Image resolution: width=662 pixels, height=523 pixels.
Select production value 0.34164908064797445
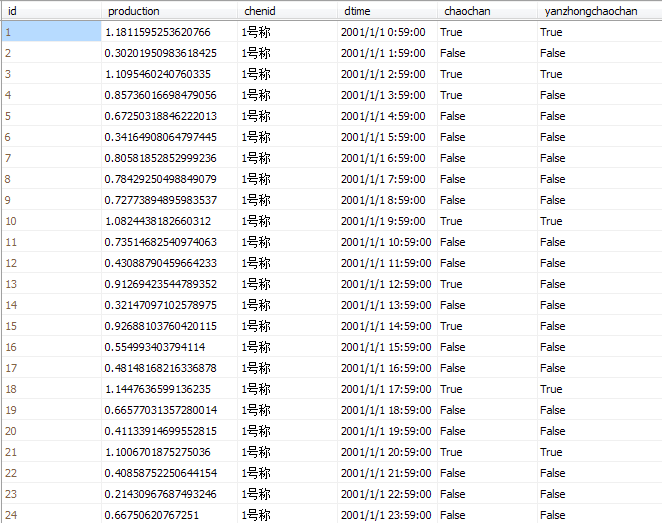point(160,137)
